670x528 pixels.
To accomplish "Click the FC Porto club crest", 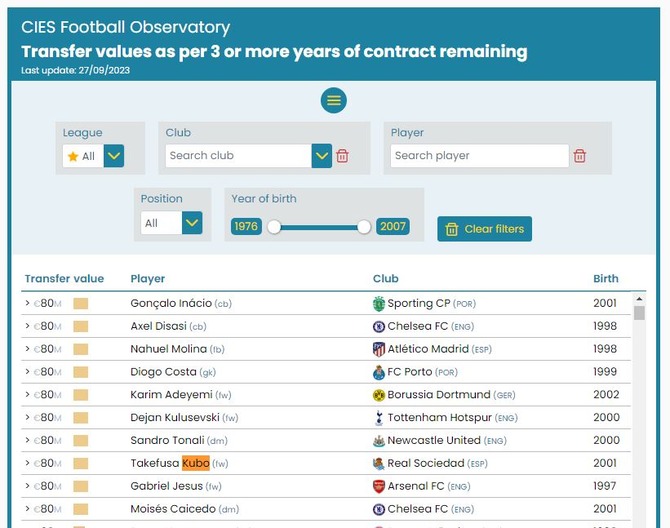I will click(x=379, y=373).
